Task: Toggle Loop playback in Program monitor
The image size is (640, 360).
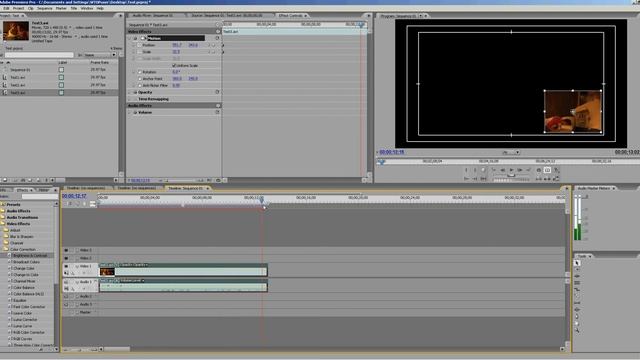Action: (x=539, y=170)
